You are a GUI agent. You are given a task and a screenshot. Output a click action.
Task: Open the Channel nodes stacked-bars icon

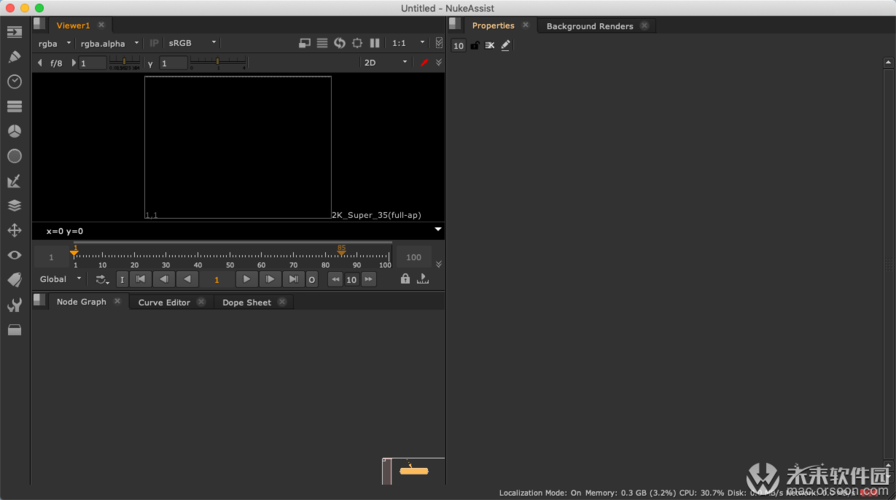(14, 106)
